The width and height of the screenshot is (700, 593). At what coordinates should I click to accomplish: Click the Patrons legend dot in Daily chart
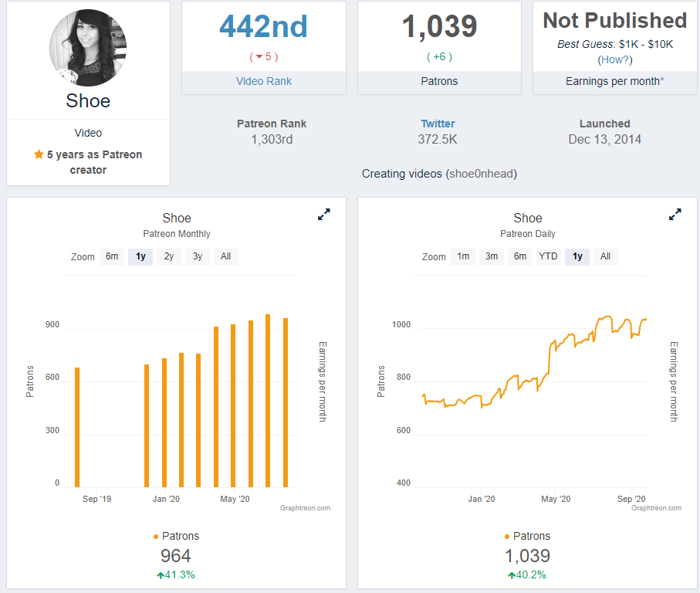pyautogui.click(x=507, y=537)
